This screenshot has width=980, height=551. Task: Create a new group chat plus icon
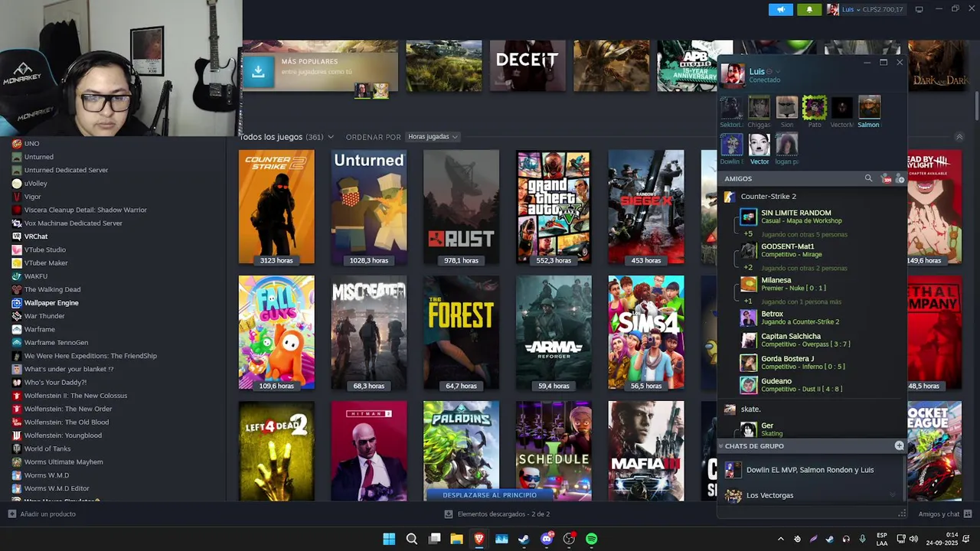pyautogui.click(x=899, y=445)
